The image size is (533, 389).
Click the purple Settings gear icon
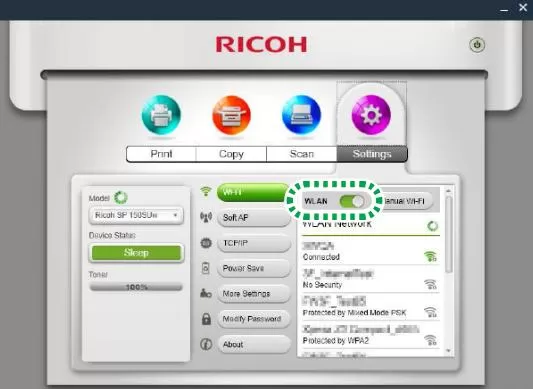click(x=371, y=115)
